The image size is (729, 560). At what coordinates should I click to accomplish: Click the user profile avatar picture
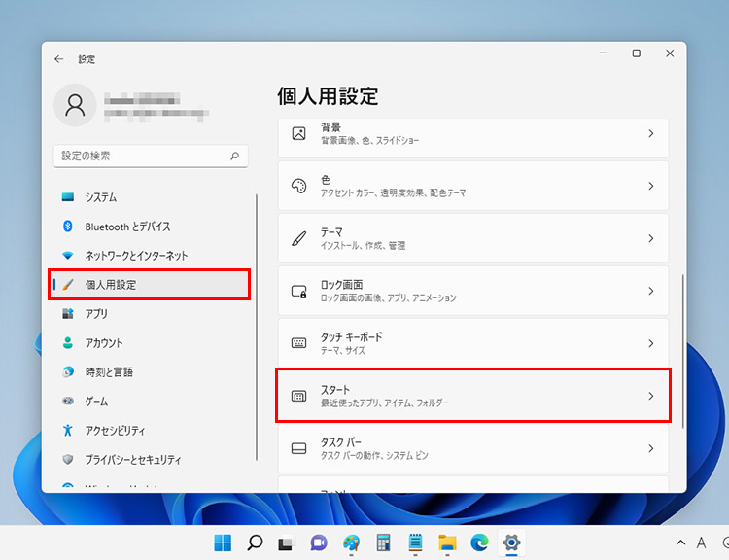(75, 105)
